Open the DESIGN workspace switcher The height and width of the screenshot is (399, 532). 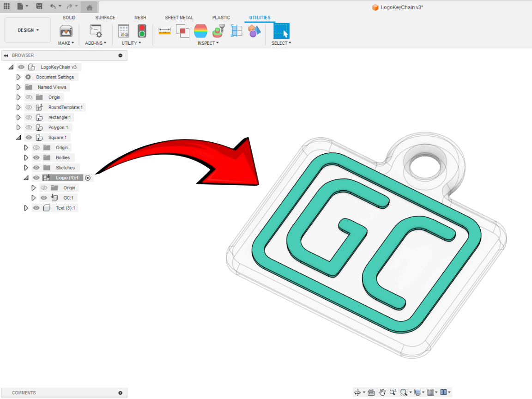(x=27, y=30)
